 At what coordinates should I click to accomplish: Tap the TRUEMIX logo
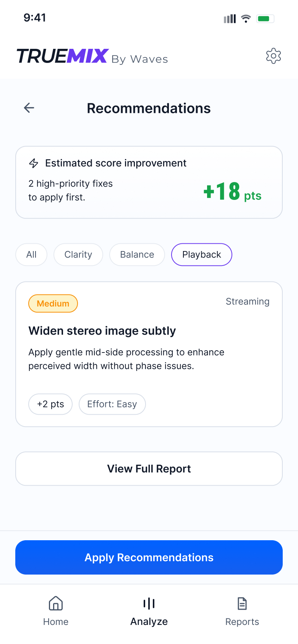pyautogui.click(x=63, y=56)
